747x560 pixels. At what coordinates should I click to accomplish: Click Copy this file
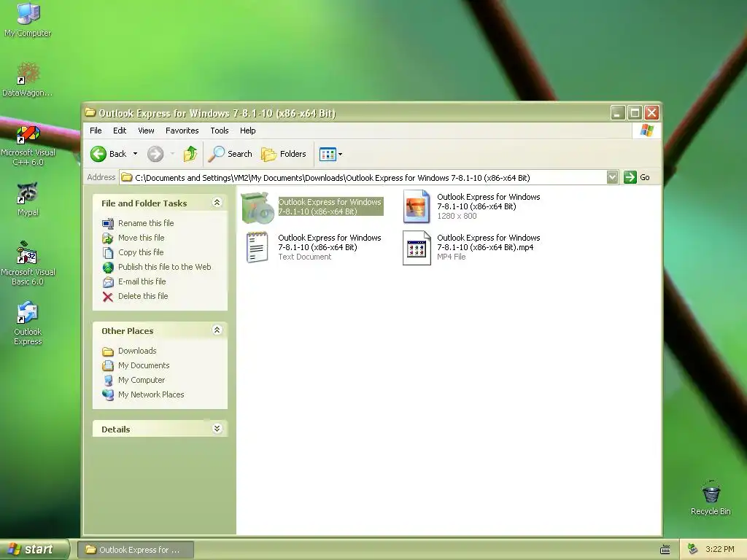click(x=141, y=252)
